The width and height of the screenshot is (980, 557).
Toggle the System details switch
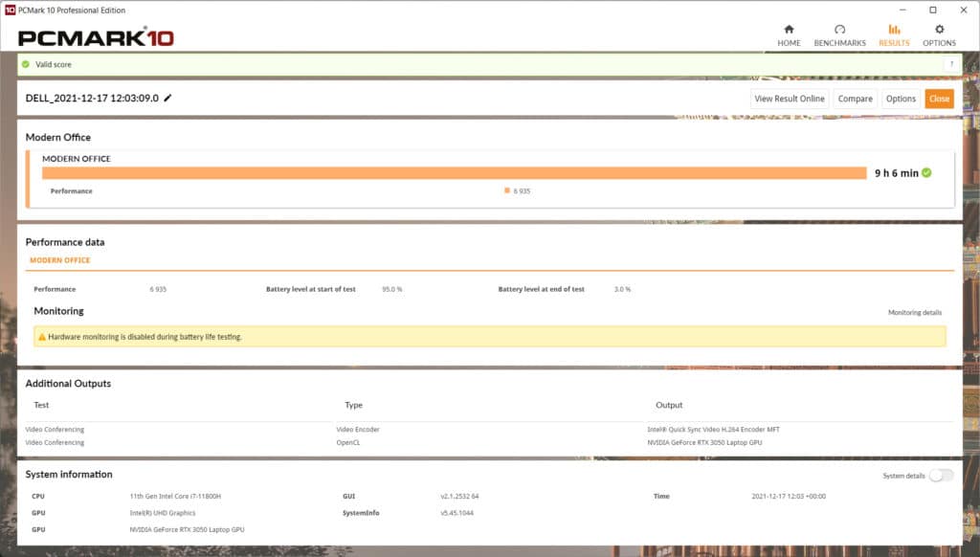pyautogui.click(x=941, y=476)
